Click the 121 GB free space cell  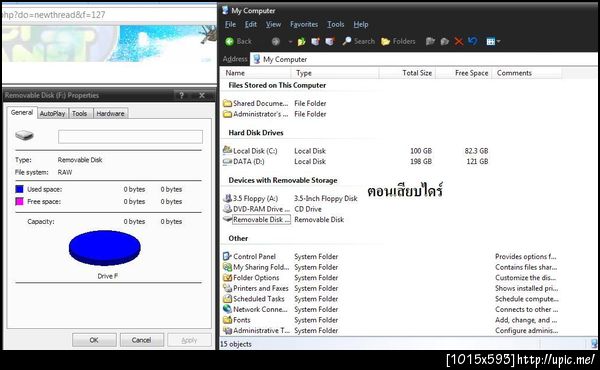(x=477, y=161)
